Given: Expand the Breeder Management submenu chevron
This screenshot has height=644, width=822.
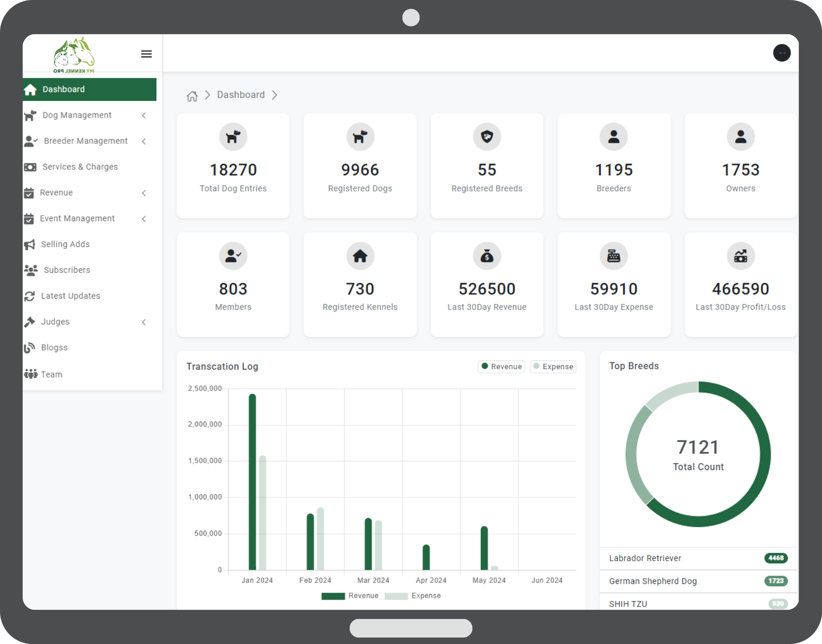Looking at the screenshot, I should tap(144, 142).
